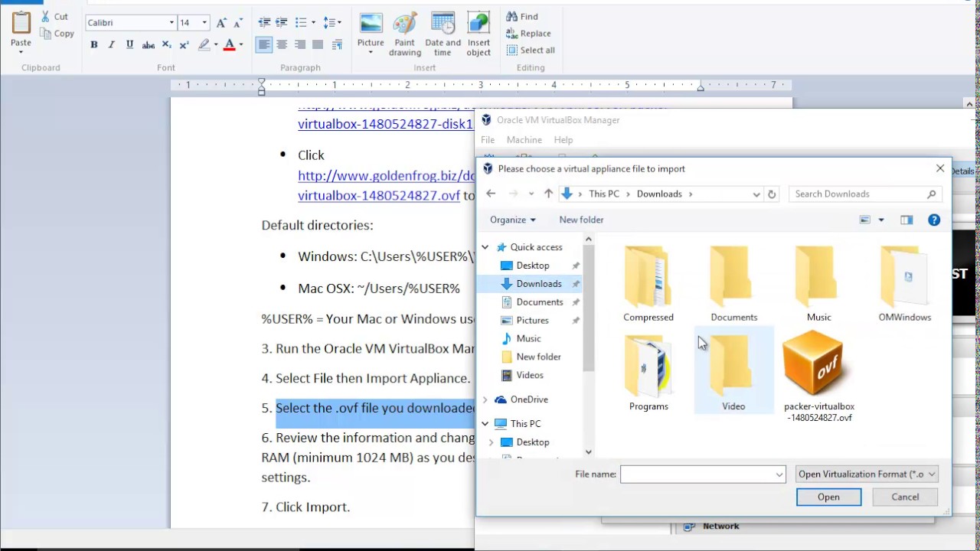This screenshot has height=551, width=980.
Task: Click the bullet list icon
Action: pyautogui.click(x=301, y=23)
